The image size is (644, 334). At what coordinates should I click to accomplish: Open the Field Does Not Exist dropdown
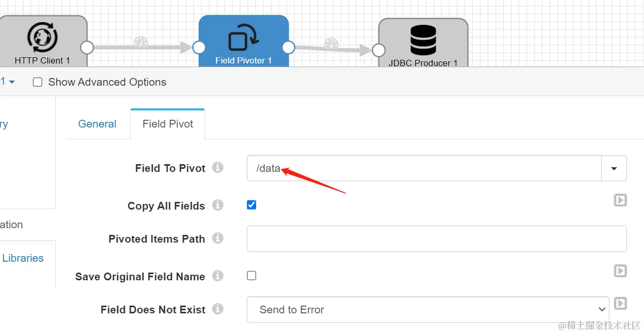click(428, 310)
